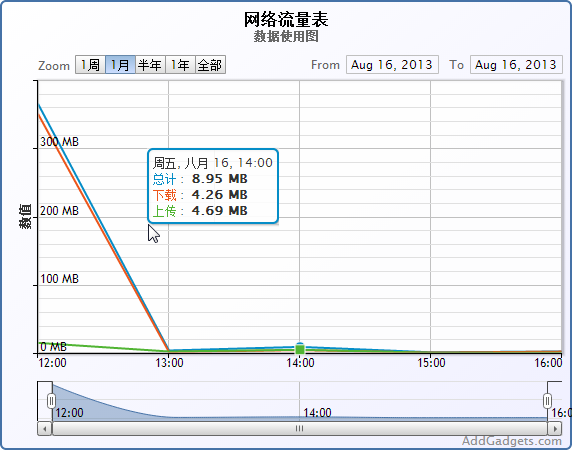Click the 网络流量表 chart title
The height and width of the screenshot is (450, 572).
(286, 20)
